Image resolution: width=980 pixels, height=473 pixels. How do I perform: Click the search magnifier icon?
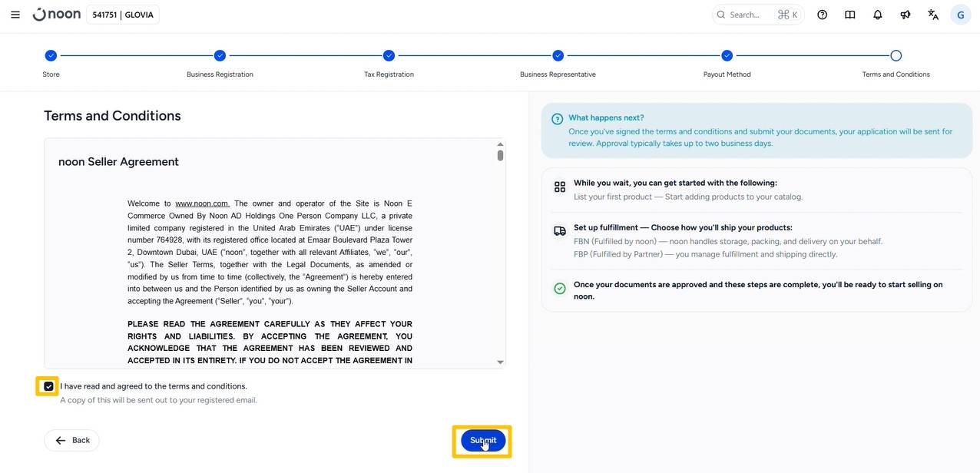[x=721, y=15]
